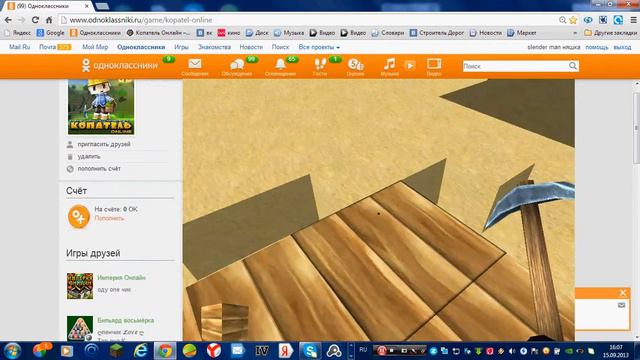
Task: Click пригласить друзей invite friends
Action: (104, 144)
